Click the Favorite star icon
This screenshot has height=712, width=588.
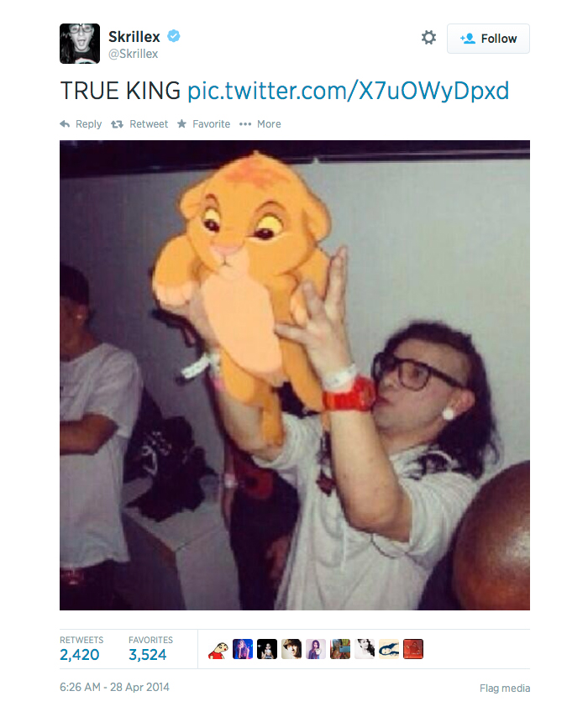181,123
